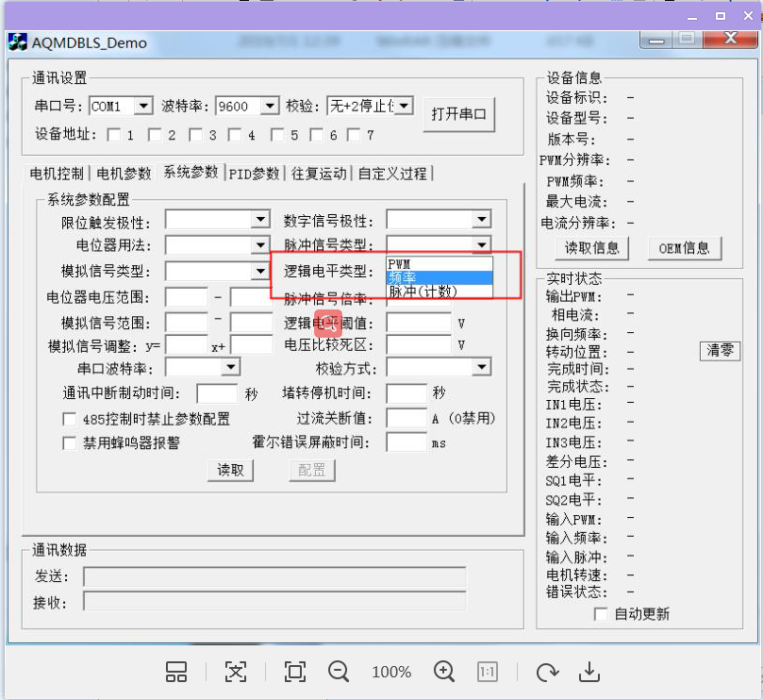Click the 读取信息 button

coord(591,248)
